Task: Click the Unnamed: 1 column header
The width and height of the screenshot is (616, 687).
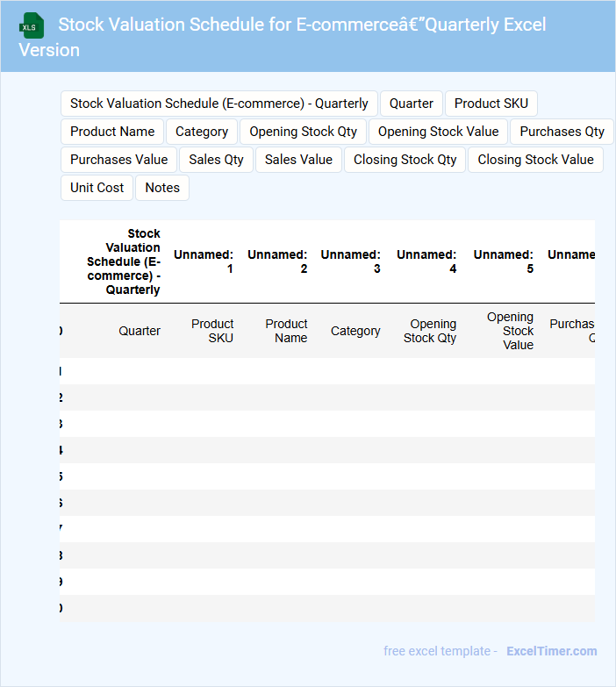Action: coord(204,261)
